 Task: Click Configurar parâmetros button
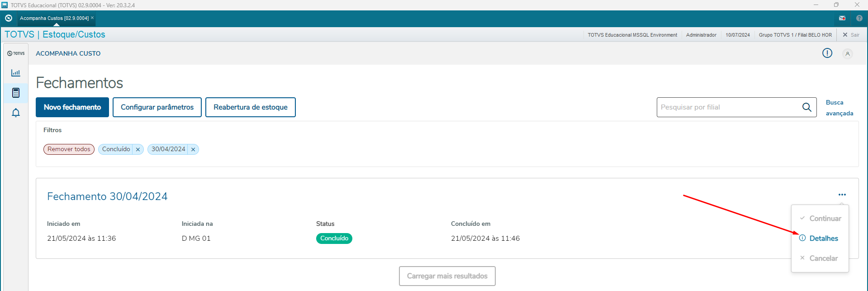pyautogui.click(x=157, y=107)
